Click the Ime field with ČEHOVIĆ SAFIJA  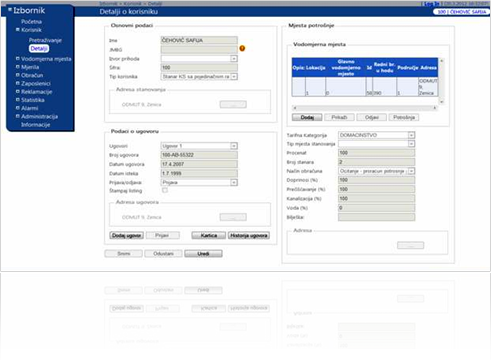click(x=199, y=40)
